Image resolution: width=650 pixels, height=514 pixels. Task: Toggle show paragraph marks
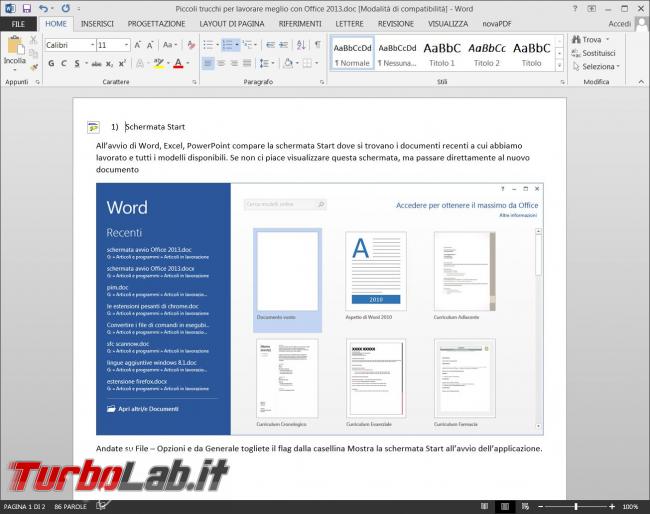[318, 45]
